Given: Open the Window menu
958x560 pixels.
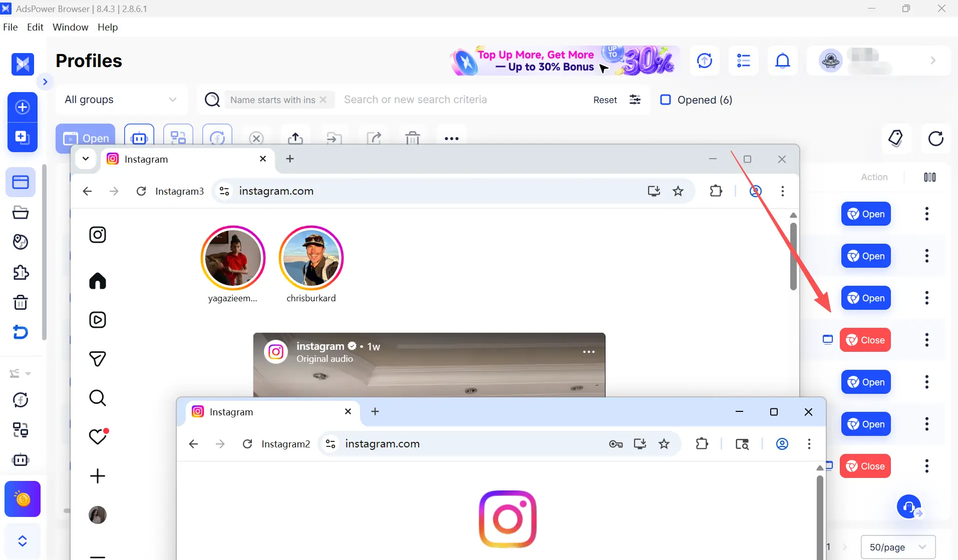Looking at the screenshot, I should (x=71, y=27).
